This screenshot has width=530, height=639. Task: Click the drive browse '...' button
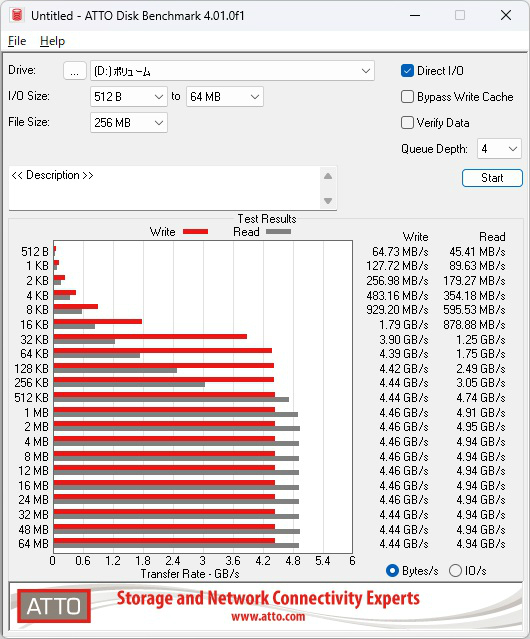coord(75,71)
